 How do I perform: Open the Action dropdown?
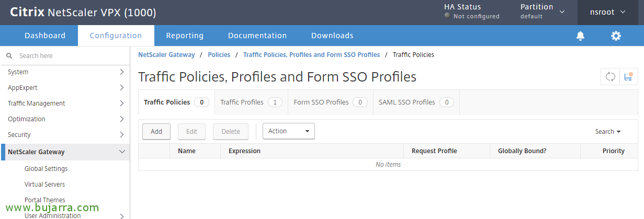tap(288, 131)
